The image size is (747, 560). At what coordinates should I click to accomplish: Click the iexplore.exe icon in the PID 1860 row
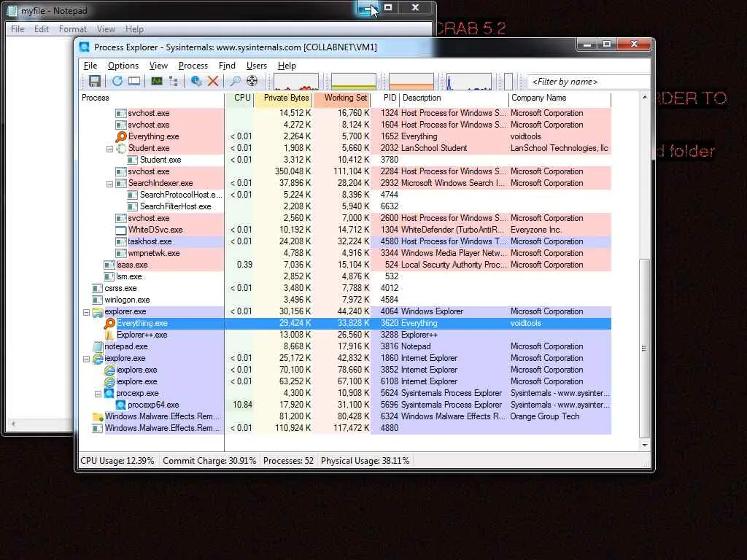pyautogui.click(x=98, y=359)
